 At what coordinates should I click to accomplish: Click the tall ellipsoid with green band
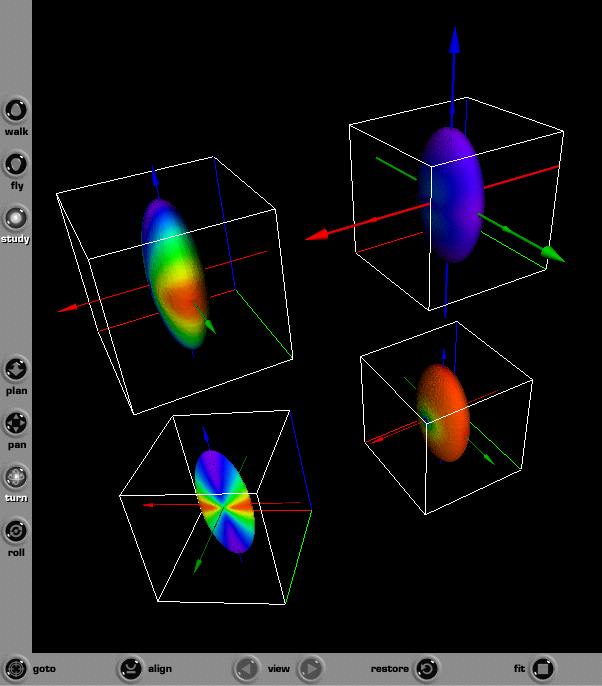[x=175, y=275]
